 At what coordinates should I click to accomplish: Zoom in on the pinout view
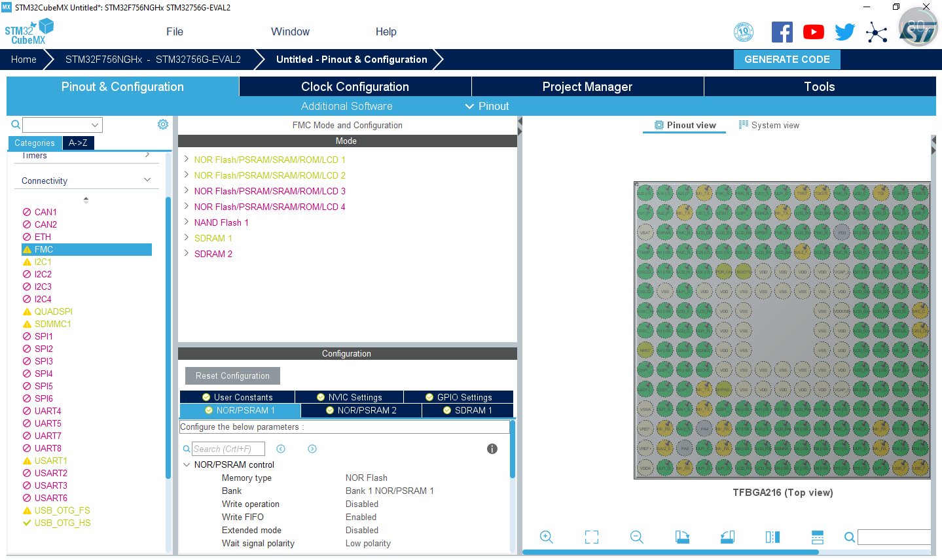tap(547, 537)
